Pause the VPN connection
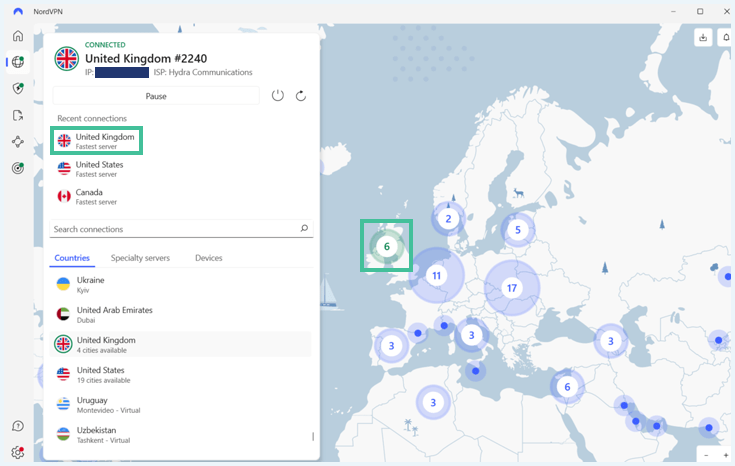The image size is (735, 466). [x=156, y=96]
